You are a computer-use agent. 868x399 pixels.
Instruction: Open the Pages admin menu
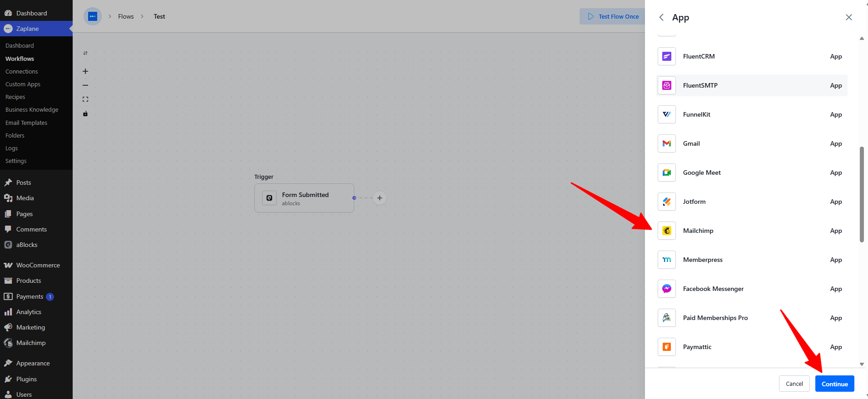point(36,214)
